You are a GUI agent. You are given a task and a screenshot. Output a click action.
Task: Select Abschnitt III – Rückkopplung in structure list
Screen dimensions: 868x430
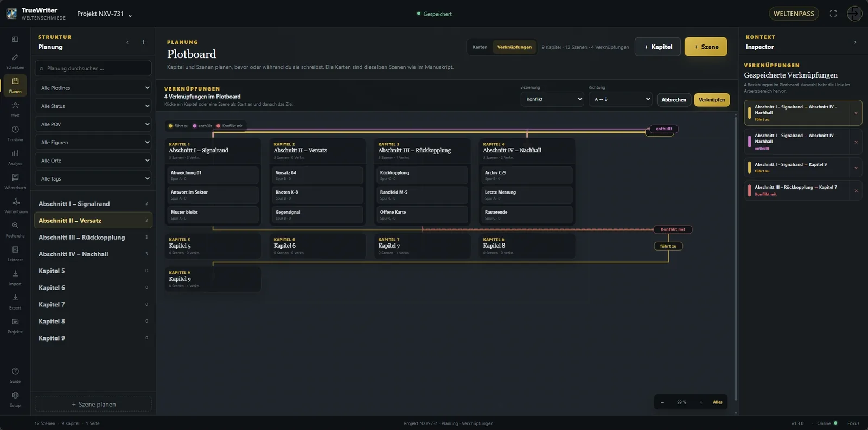point(93,238)
